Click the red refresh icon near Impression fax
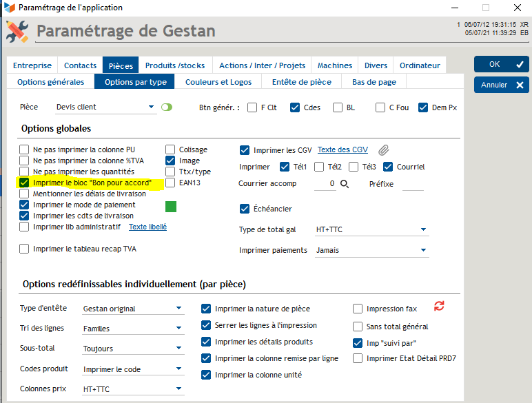Viewport: 532px width, 403px height. 438,306
